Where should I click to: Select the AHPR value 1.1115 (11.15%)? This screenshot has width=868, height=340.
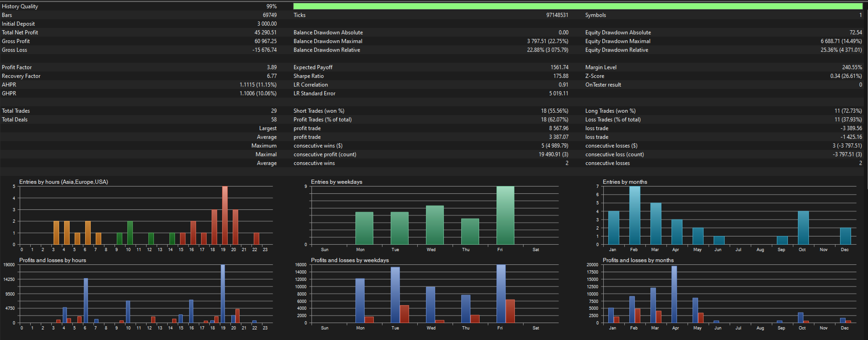click(258, 85)
